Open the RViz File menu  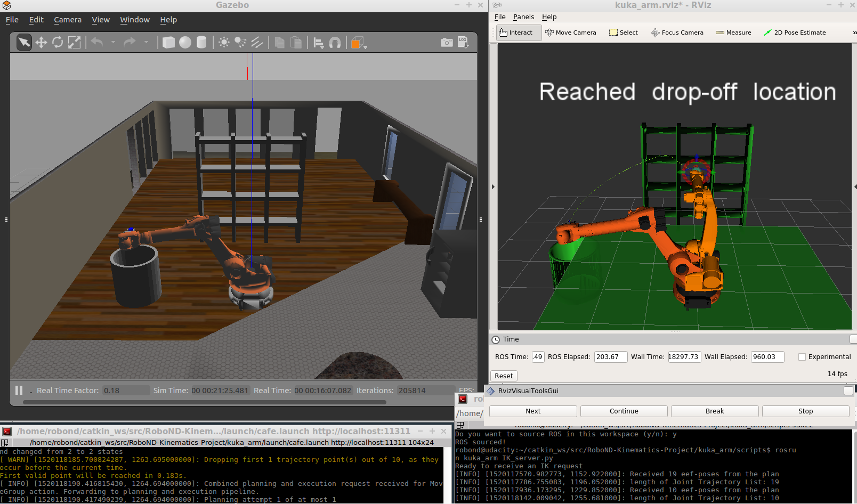pos(500,17)
